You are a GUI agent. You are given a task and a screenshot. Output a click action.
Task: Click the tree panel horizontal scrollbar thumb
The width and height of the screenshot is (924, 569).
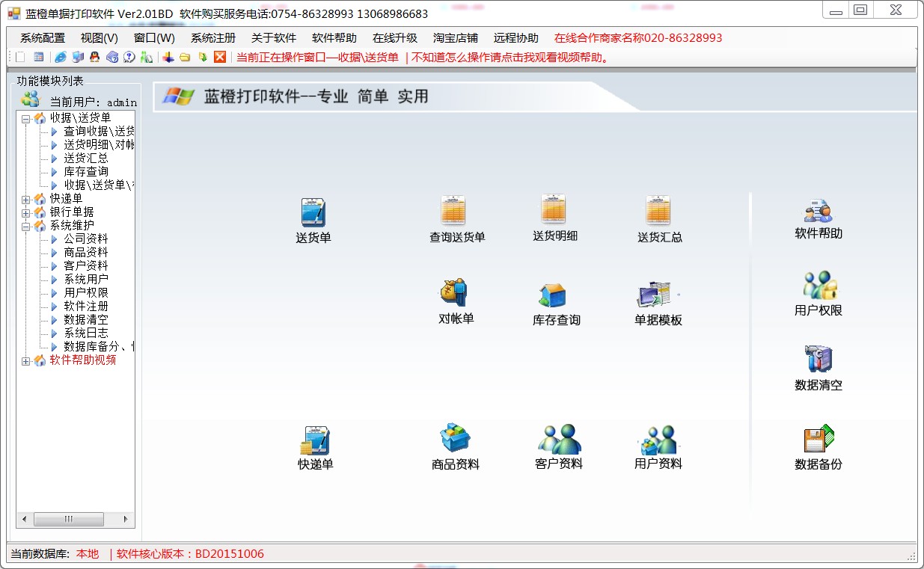click(69, 519)
